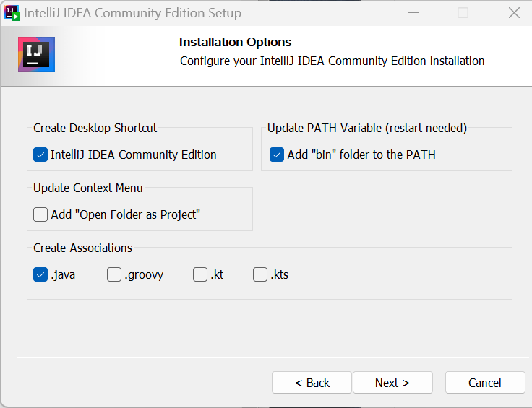Minimize the IntelliJ IDEA Setup window

pyautogui.click(x=413, y=13)
